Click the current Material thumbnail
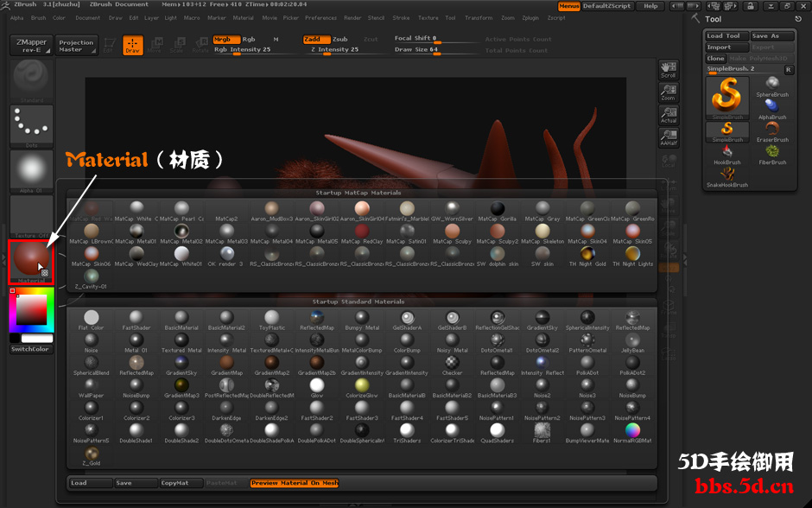Viewport: 812px width, 508px height. pos(31,262)
